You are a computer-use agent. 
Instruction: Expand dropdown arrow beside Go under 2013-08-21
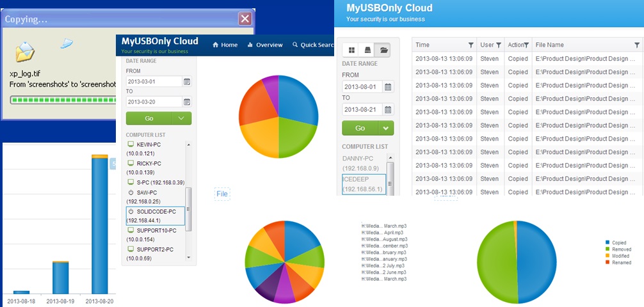(385, 128)
